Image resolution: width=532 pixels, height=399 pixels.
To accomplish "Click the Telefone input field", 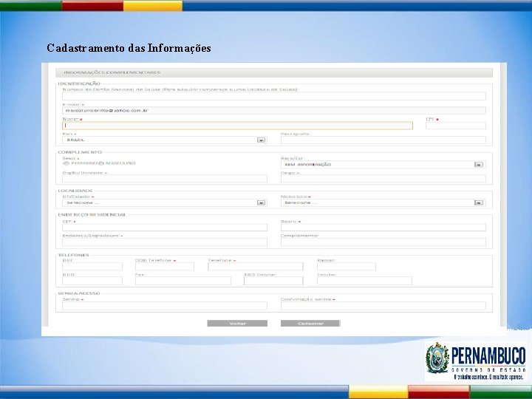I will pyautogui.click(x=256, y=266).
